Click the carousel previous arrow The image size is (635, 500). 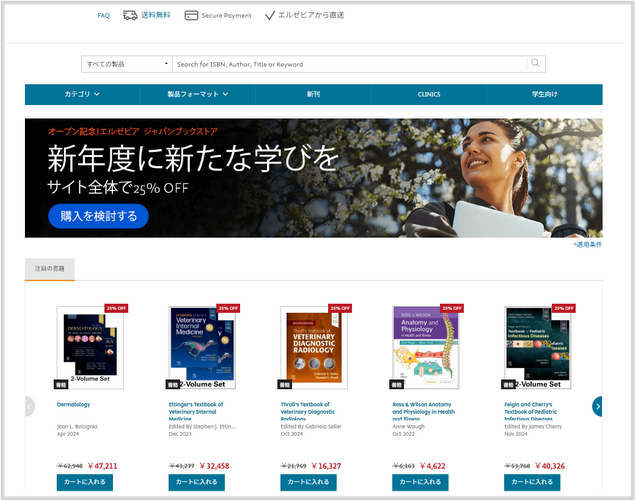(30, 406)
